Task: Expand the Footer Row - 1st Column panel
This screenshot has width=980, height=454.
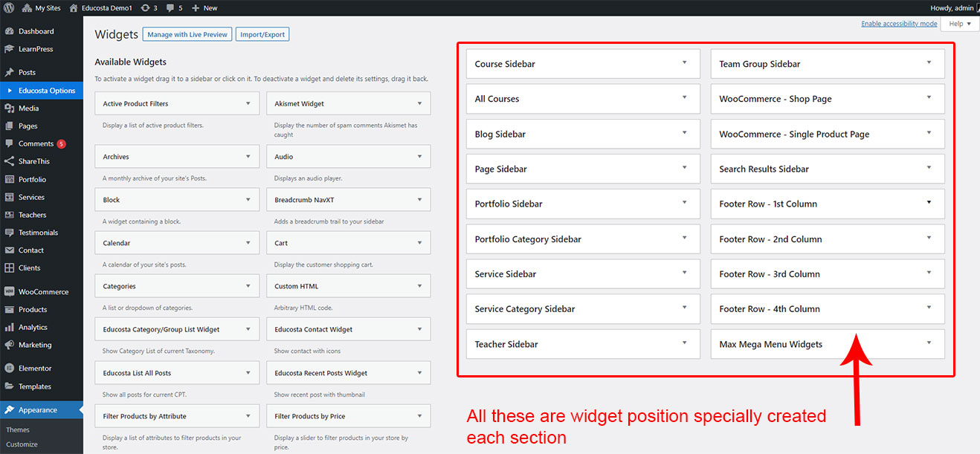Action: pyautogui.click(x=929, y=203)
